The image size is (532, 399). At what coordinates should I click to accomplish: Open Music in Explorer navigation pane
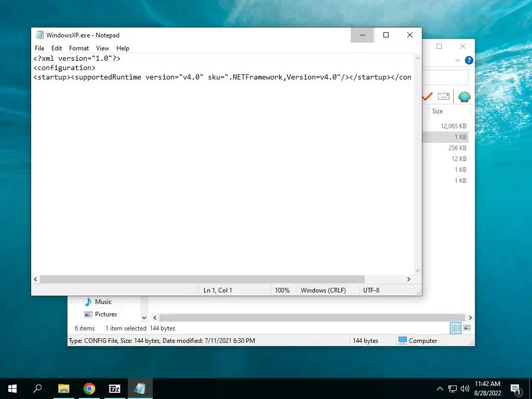point(103,302)
